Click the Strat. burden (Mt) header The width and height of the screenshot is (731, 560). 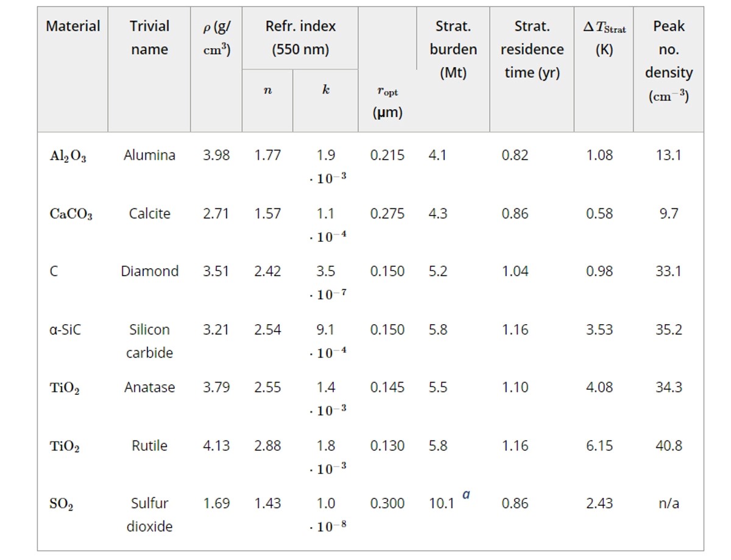[453, 49]
